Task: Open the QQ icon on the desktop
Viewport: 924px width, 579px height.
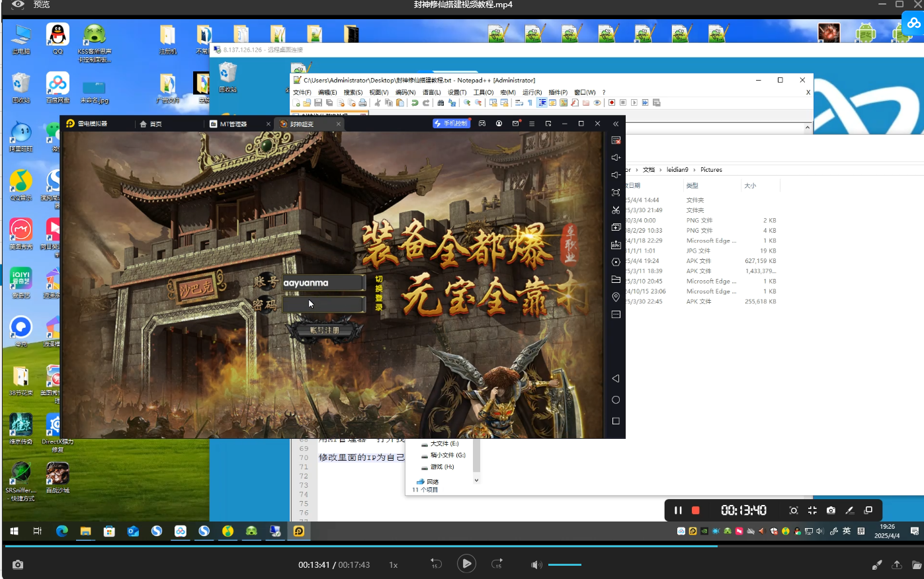Action: (x=58, y=39)
